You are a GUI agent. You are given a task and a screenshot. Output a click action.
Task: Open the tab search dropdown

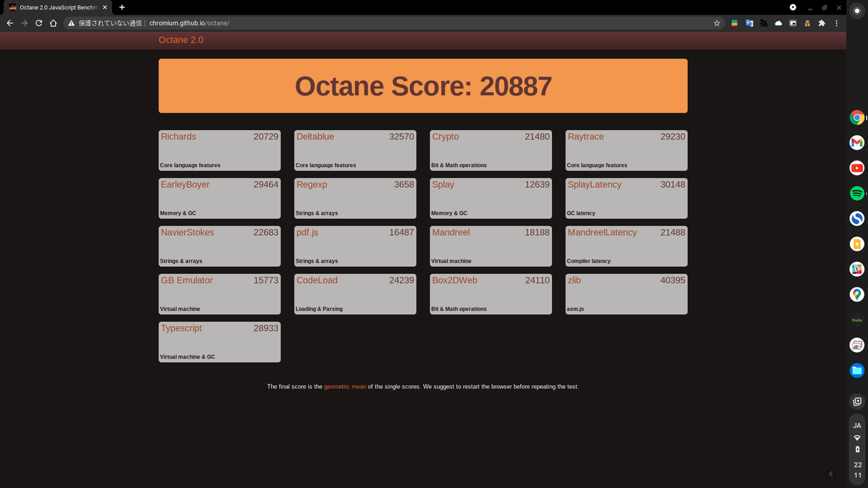point(793,7)
